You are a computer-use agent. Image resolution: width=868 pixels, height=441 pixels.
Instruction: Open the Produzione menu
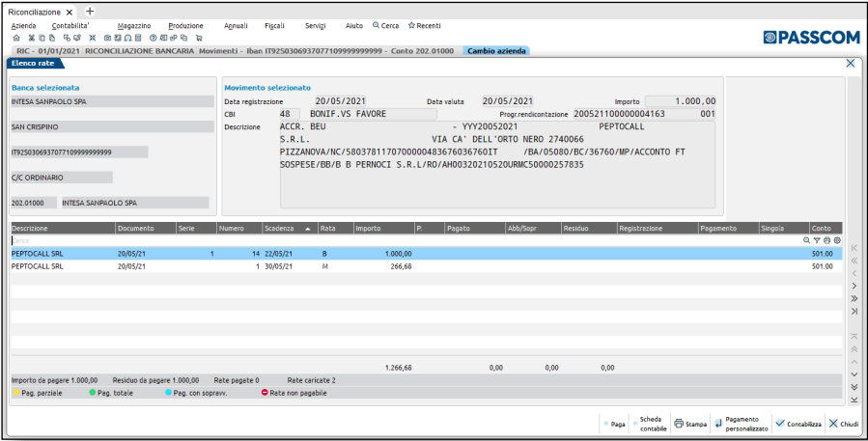[x=186, y=26]
